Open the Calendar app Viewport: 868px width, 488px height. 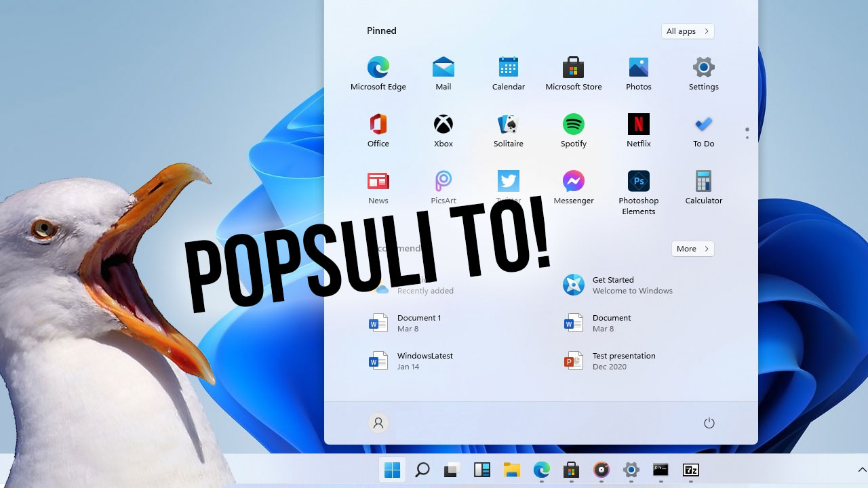click(509, 74)
